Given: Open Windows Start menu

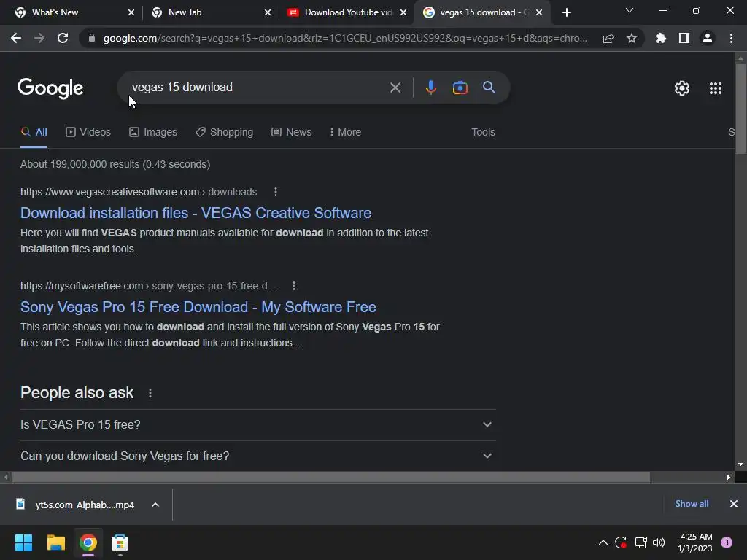Looking at the screenshot, I should click(23, 542).
